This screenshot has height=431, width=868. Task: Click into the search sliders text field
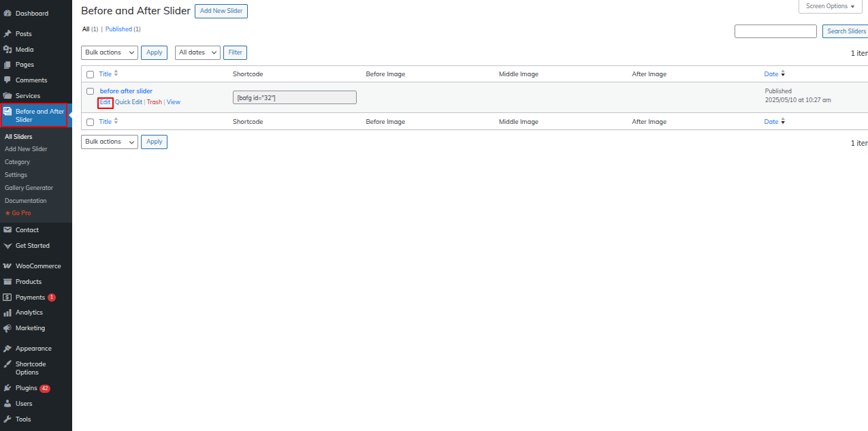click(x=775, y=31)
